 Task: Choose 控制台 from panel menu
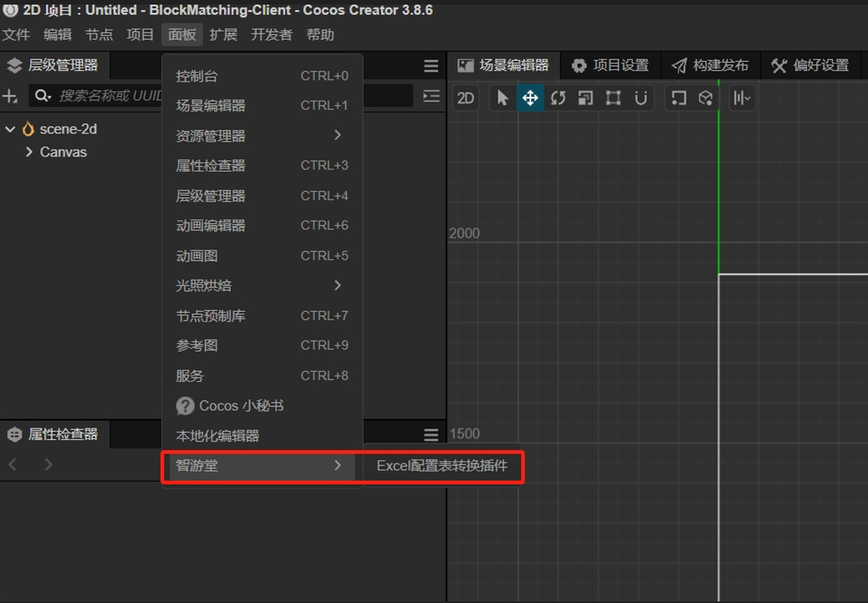(262, 76)
